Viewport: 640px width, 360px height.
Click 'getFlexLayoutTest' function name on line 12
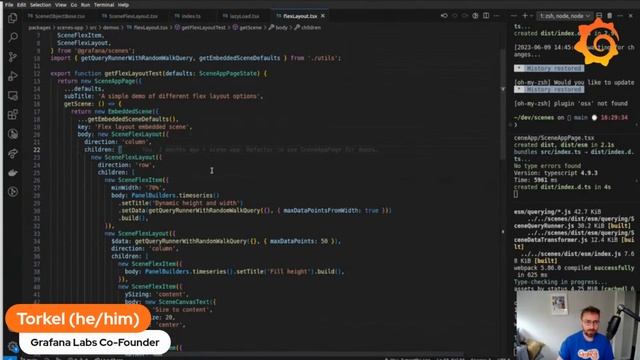[x=133, y=73]
